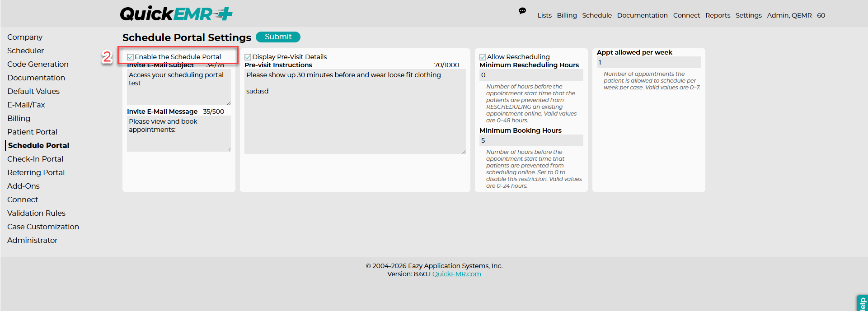Click the 70/1000 character counter
Image resolution: width=868 pixels, height=311 pixels.
click(x=446, y=65)
